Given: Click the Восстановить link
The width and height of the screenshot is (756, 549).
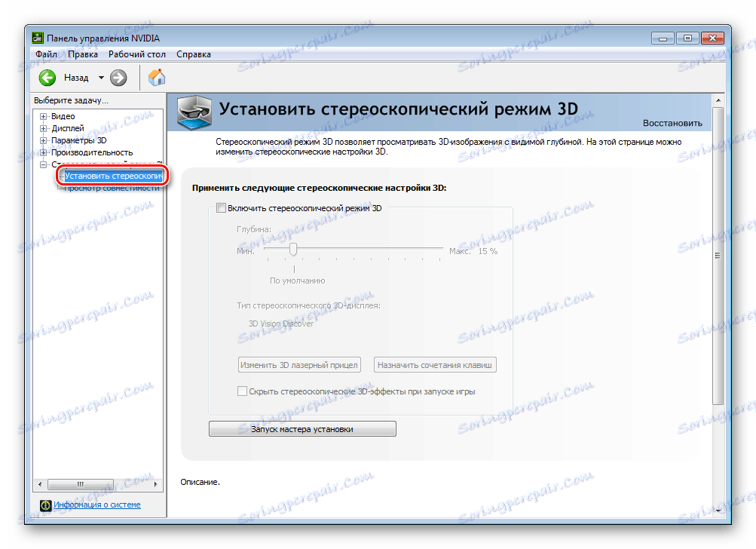Looking at the screenshot, I should pos(672,123).
